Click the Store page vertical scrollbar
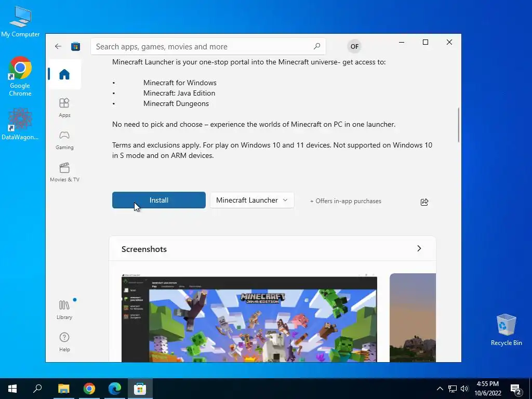532x399 pixels. 458,125
